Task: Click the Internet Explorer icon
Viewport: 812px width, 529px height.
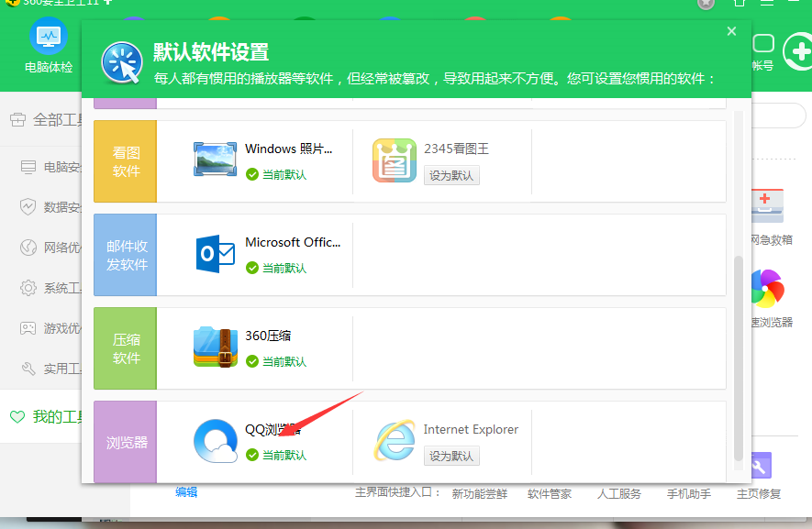Action: pos(395,441)
